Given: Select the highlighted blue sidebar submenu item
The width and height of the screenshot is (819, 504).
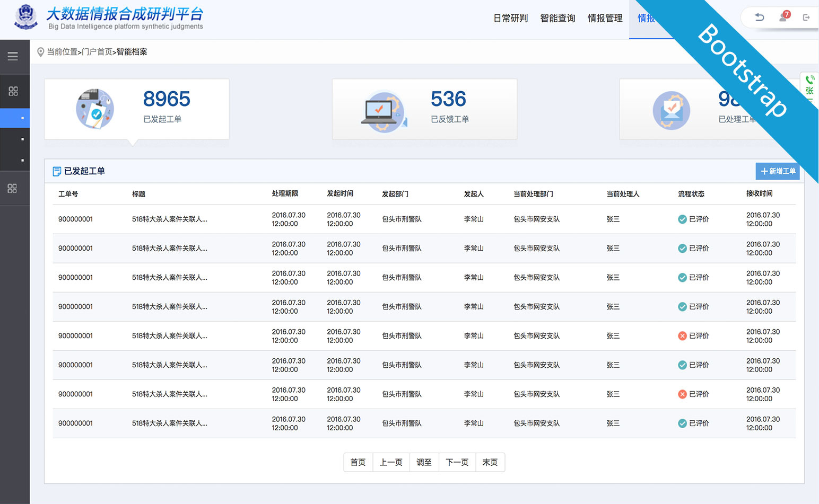Looking at the screenshot, I should [x=15, y=118].
